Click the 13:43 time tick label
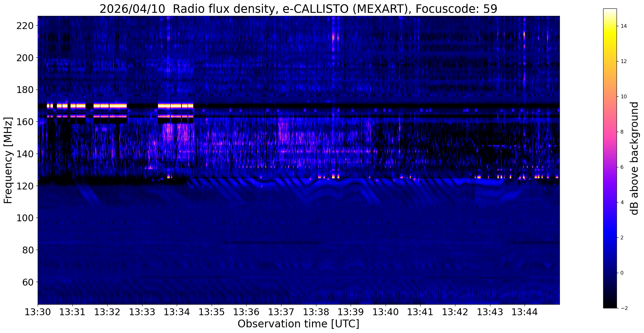The width and height of the screenshot is (644, 333). tap(490, 312)
